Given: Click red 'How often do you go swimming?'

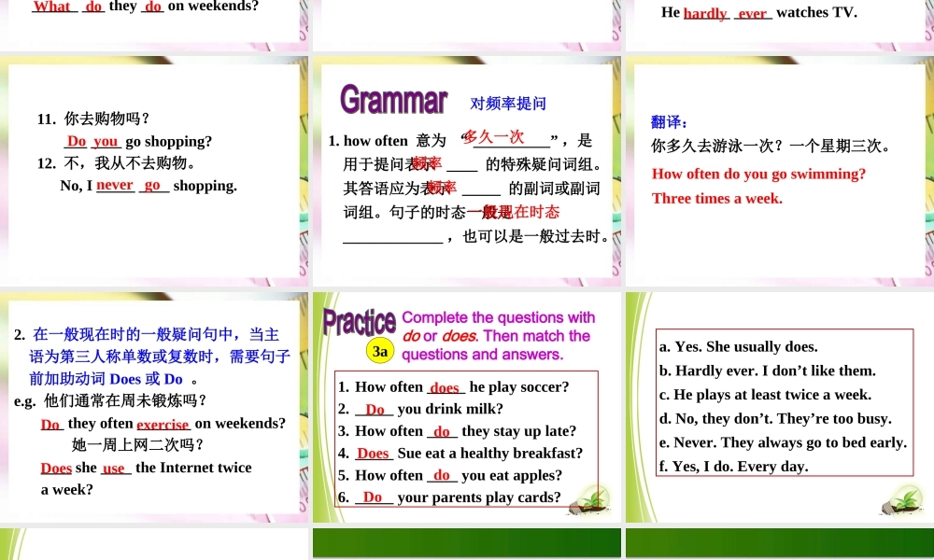Looking at the screenshot, I should tap(758, 174).
